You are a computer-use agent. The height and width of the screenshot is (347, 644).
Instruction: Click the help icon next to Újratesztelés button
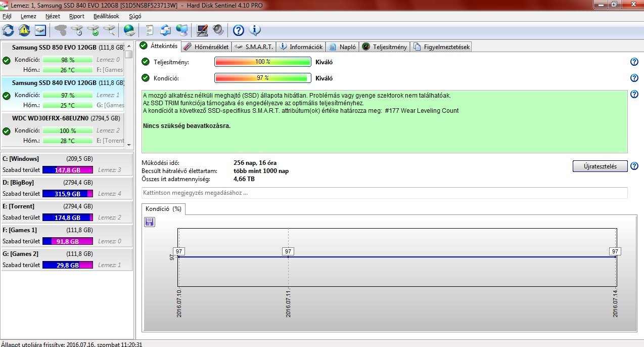coord(634,166)
